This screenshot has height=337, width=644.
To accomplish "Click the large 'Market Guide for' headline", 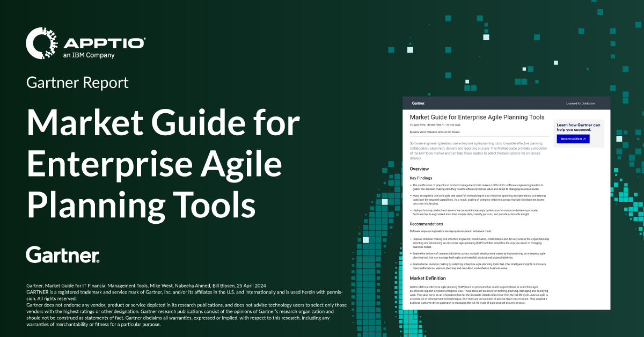I will pos(164,123).
